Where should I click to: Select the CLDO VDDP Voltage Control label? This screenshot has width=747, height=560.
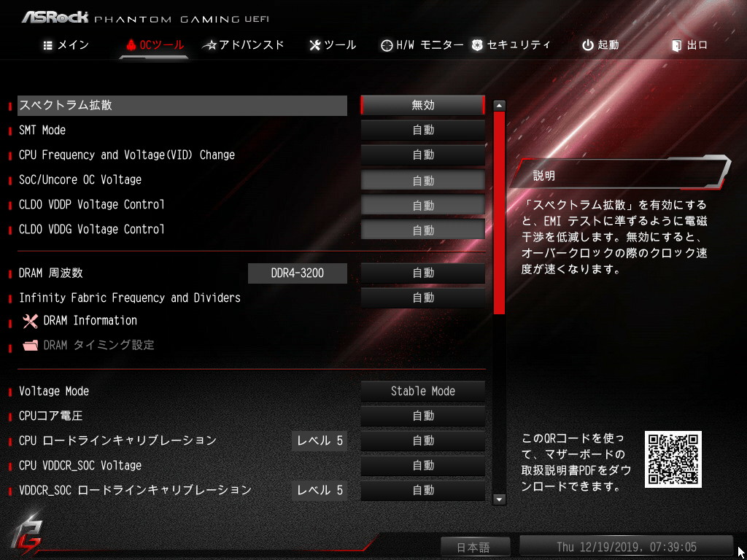[92, 204]
